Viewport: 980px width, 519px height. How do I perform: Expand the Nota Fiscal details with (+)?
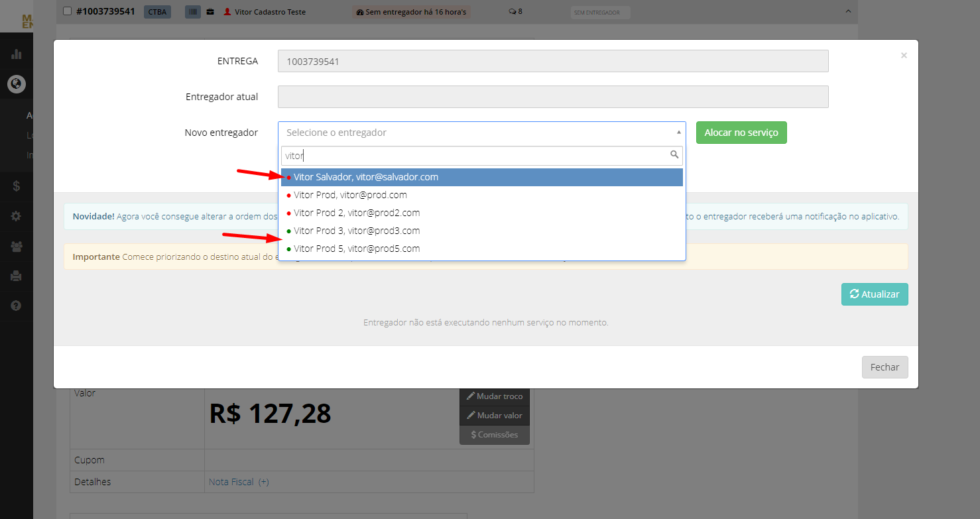[264, 482]
